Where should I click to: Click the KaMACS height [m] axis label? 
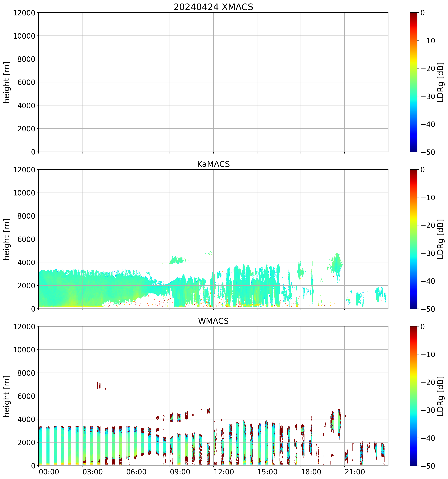point(7,239)
